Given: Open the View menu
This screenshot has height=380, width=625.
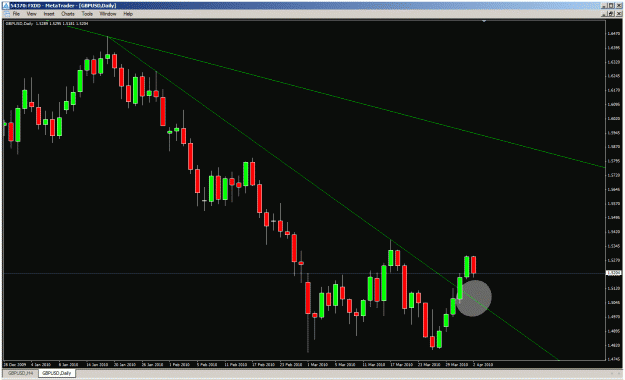Looking at the screenshot, I should point(31,14).
